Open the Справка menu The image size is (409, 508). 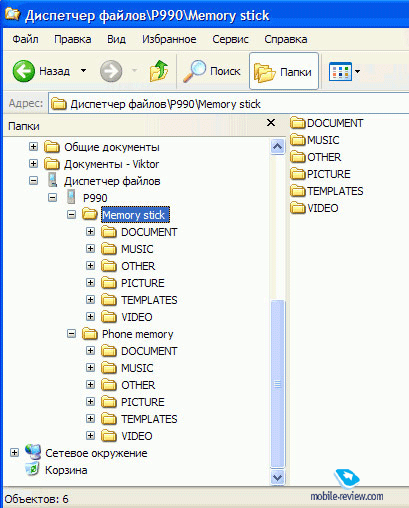pyautogui.click(x=286, y=39)
